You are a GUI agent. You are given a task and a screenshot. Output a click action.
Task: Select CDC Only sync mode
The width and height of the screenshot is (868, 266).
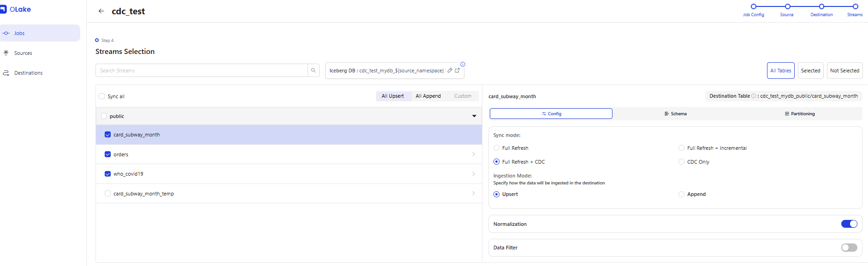[x=681, y=162]
